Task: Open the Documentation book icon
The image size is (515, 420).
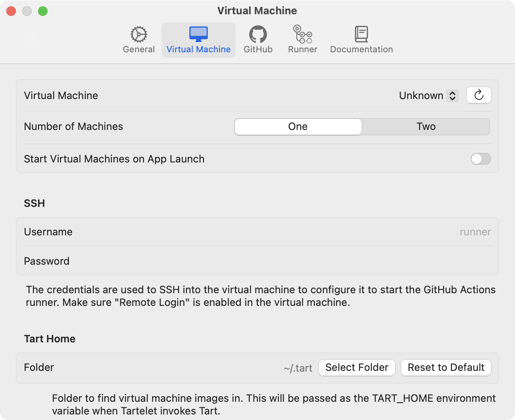Action: click(361, 34)
